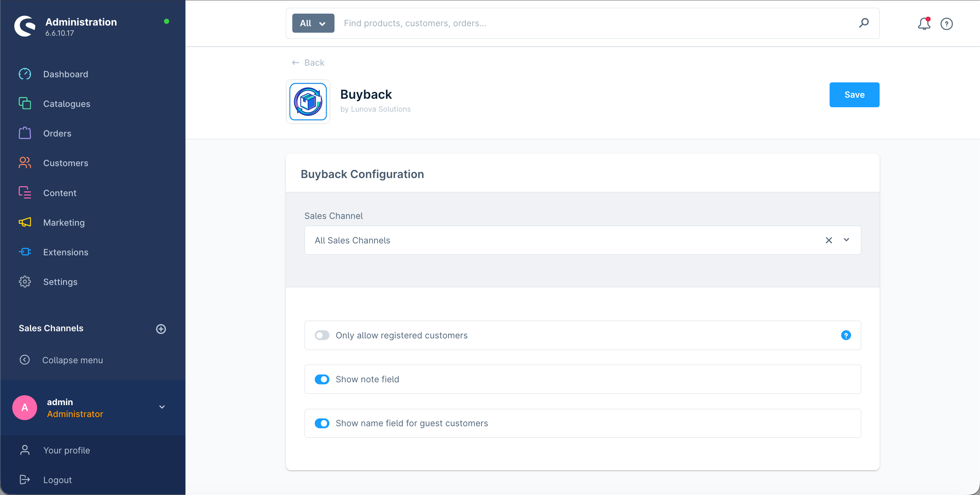The height and width of the screenshot is (495, 980).
Task: Expand the admin user menu chevron
Action: [x=162, y=407]
